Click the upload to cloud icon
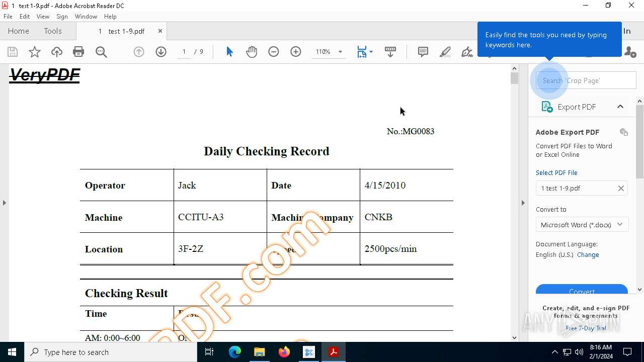Viewport: 644px width, 362px height. coord(57,52)
